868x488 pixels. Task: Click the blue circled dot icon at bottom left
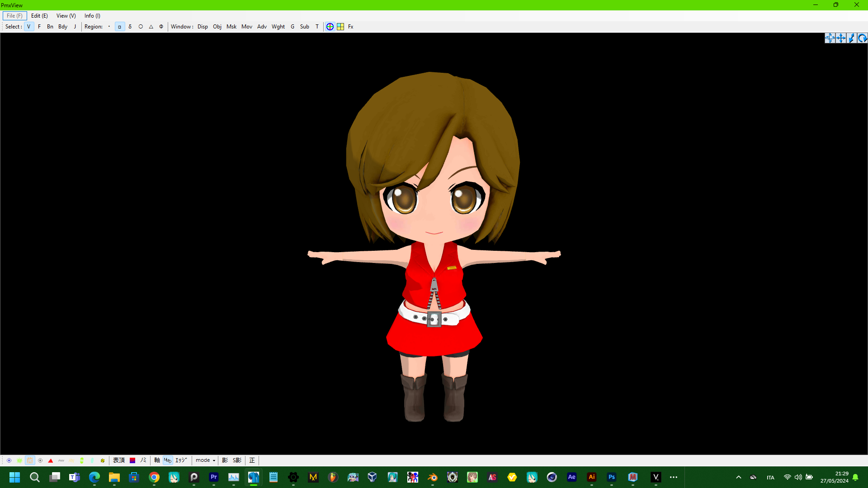pyautogui.click(x=9, y=460)
